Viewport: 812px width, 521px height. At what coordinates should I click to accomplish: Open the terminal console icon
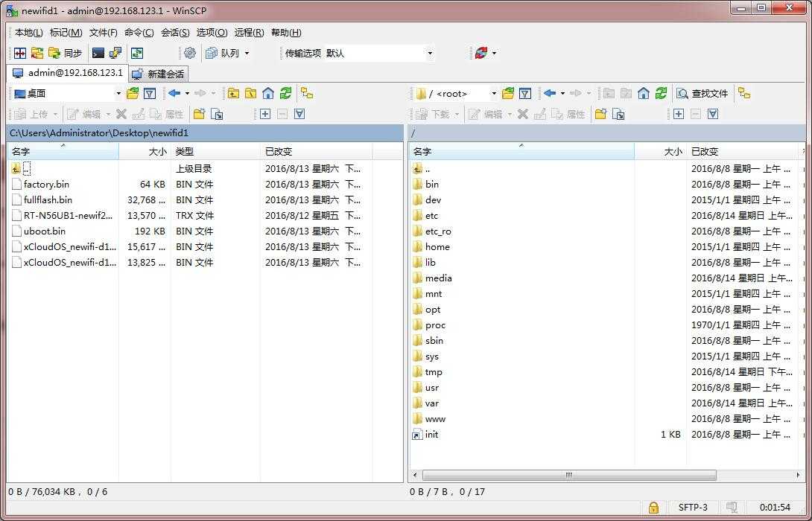pos(98,54)
